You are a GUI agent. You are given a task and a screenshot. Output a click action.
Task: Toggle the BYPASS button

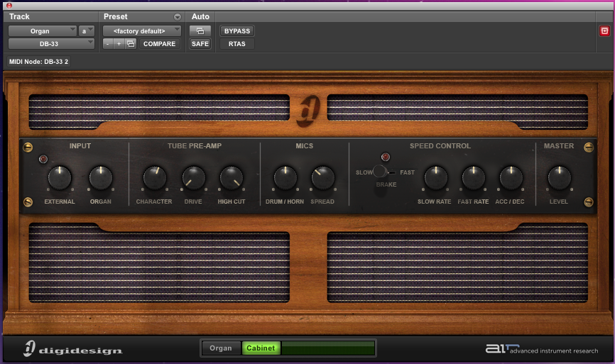tap(237, 31)
